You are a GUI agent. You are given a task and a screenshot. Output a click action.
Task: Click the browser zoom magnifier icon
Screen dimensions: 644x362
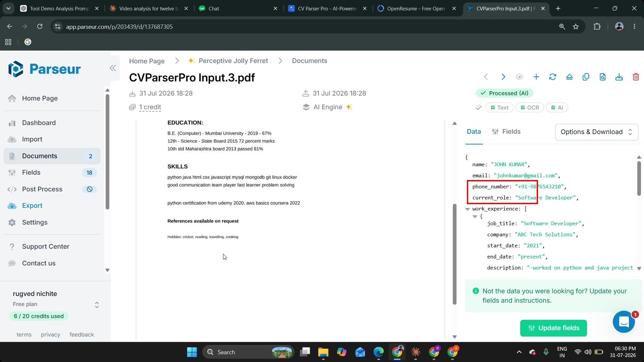pyautogui.click(x=562, y=26)
